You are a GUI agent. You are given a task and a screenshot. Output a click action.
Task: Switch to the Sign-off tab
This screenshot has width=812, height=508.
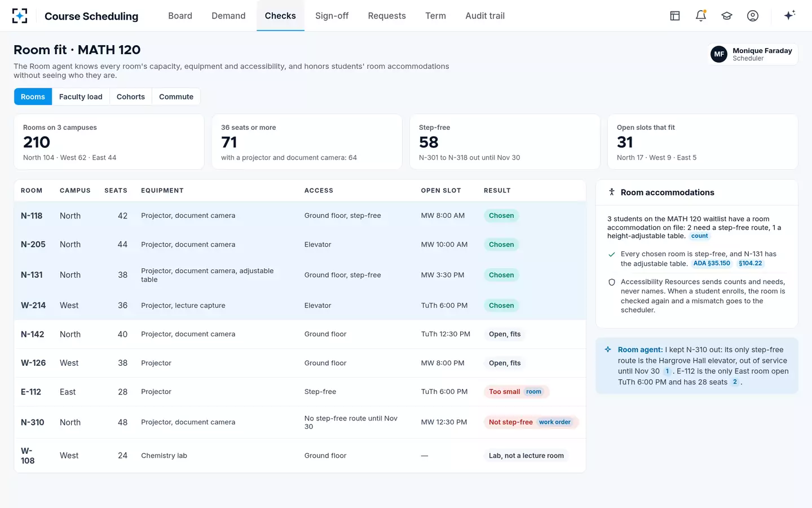coord(332,16)
